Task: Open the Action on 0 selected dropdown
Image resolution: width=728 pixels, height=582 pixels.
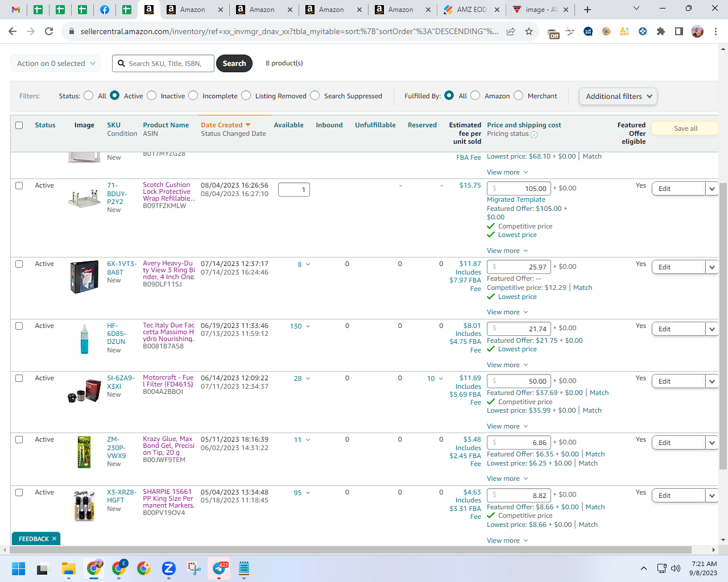Action: pyautogui.click(x=56, y=64)
